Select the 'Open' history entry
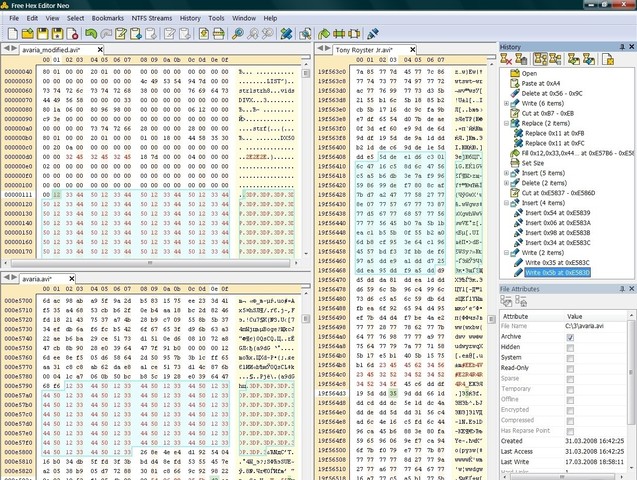The image size is (637, 480). tap(529, 74)
